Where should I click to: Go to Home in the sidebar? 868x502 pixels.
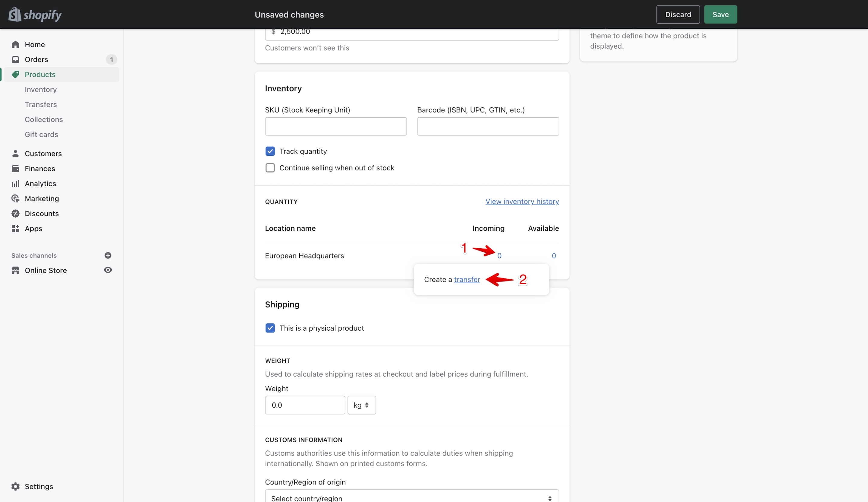[x=35, y=44]
